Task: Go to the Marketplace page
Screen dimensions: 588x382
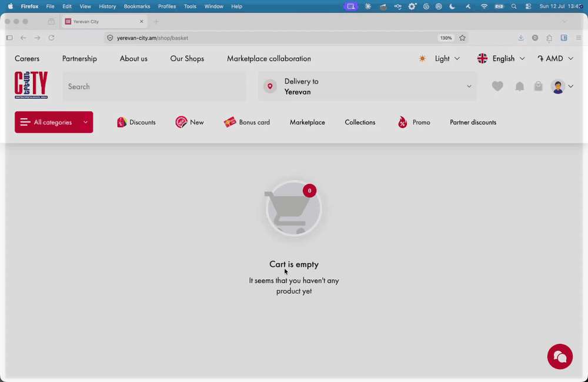Action: point(307,122)
